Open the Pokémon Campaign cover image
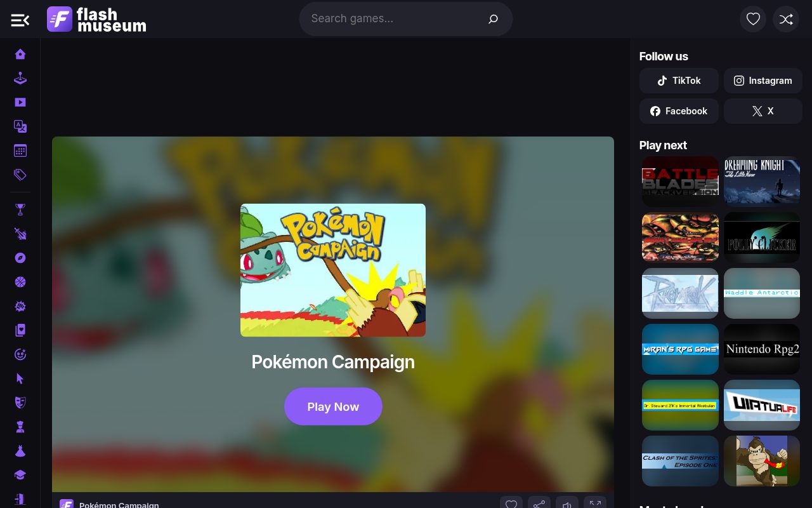This screenshot has height=508, width=812. pos(333,270)
